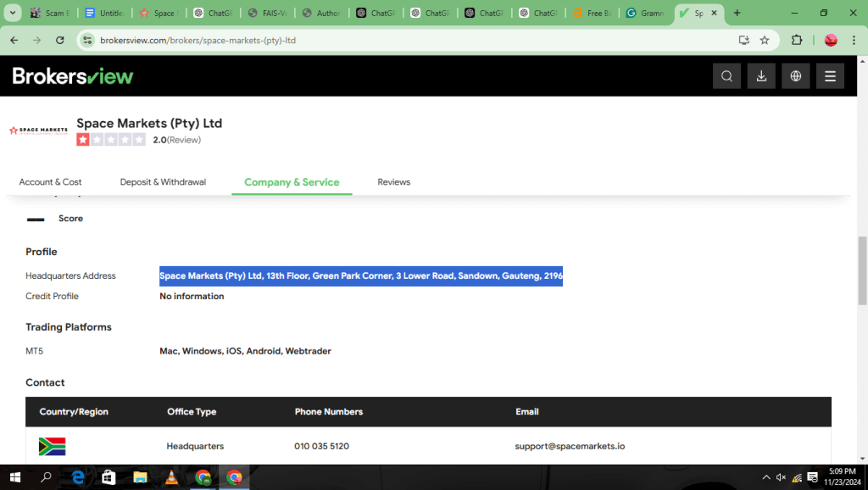The image size is (868, 490).
Task: Open the Reviews tab
Action: pos(393,181)
